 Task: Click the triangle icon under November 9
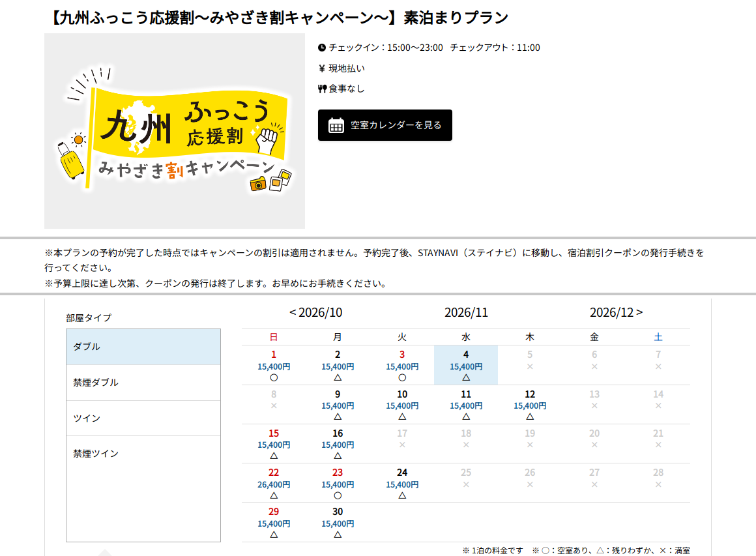pos(338,417)
